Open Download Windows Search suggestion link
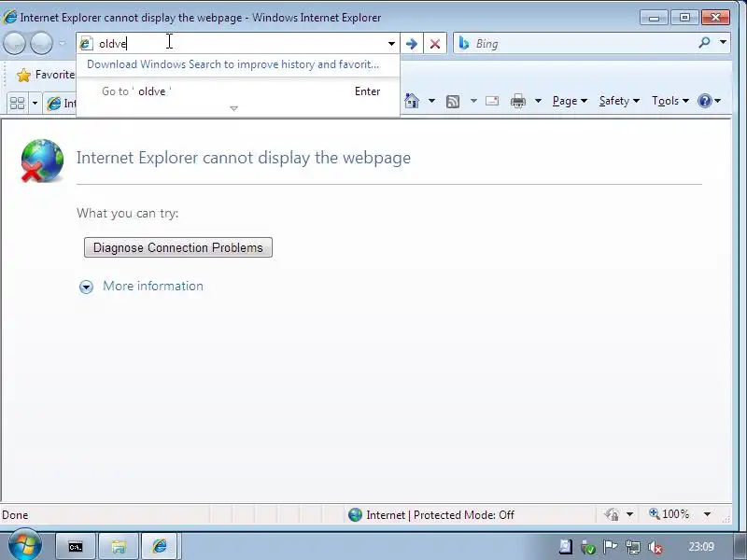 click(233, 64)
